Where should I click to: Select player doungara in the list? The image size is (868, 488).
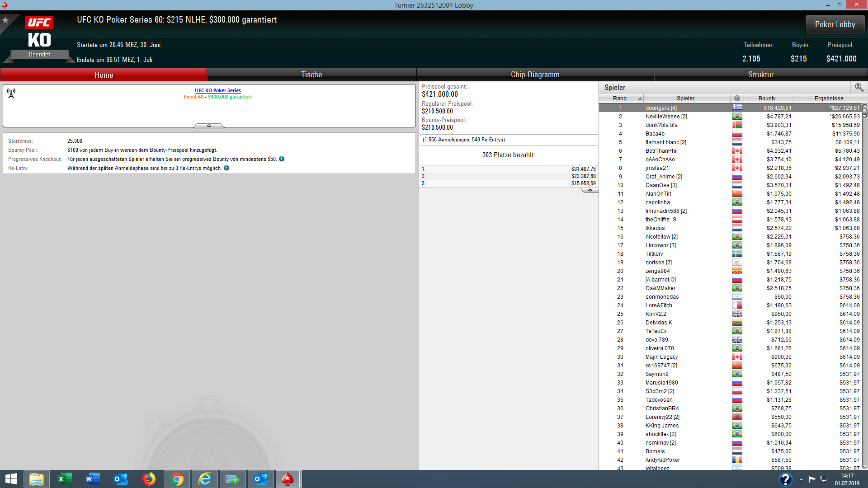[660, 108]
